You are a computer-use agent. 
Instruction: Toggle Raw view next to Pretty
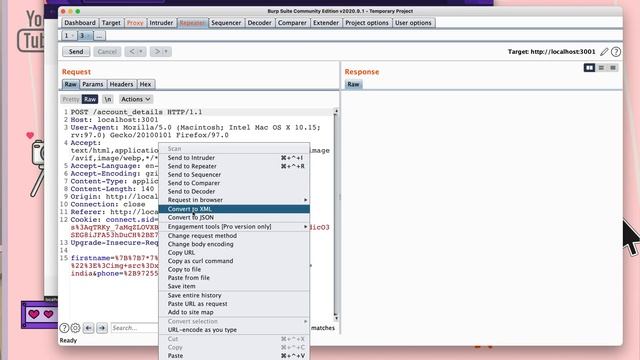click(90, 99)
